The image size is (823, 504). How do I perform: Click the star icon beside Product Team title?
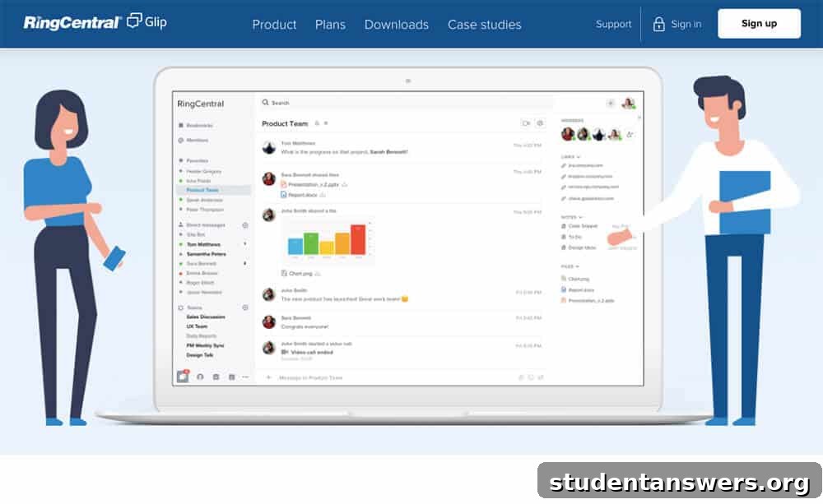click(326, 123)
